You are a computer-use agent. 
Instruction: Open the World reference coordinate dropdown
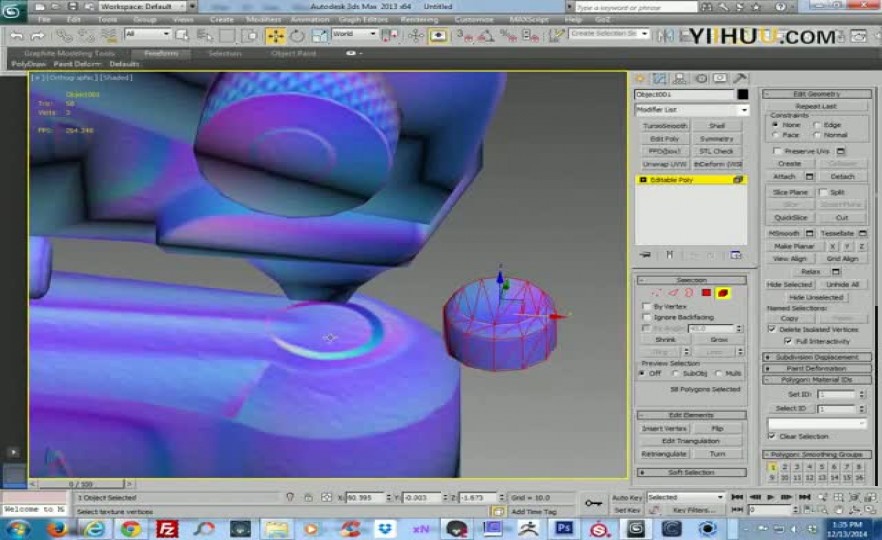pyautogui.click(x=354, y=34)
